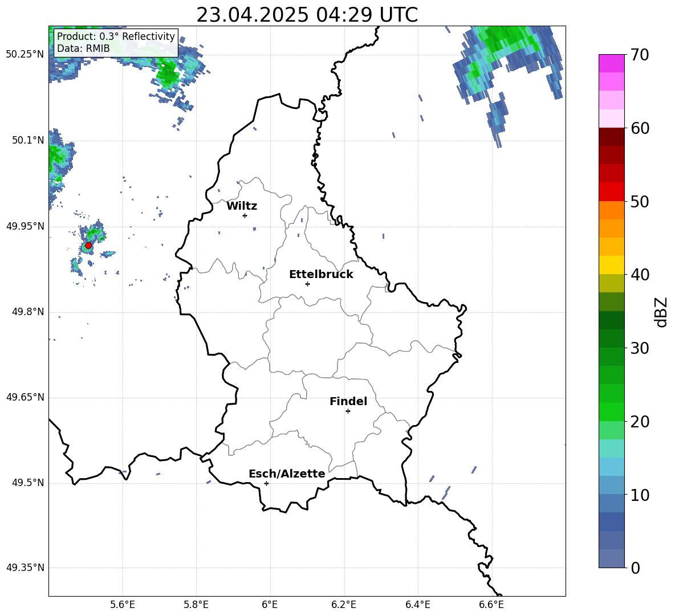Click the yellow colorbar swatch at 40 dBZ
The width and height of the screenshot is (675, 616).
612,265
